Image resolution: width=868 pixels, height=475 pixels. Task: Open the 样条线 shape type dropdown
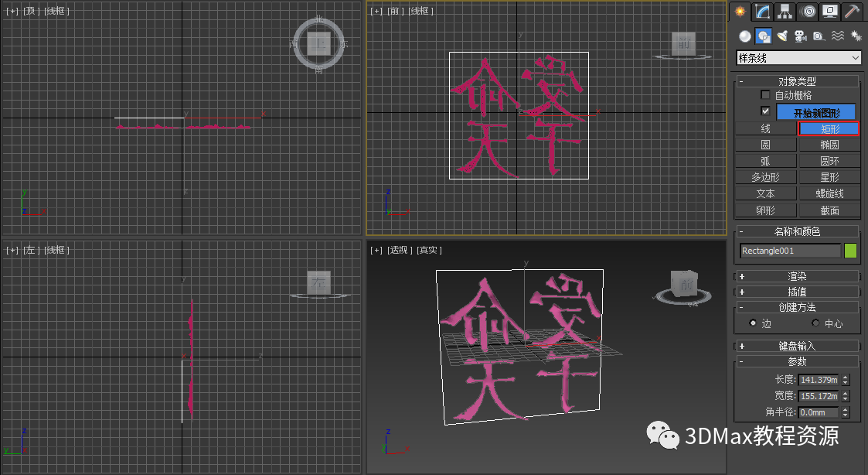coord(798,58)
